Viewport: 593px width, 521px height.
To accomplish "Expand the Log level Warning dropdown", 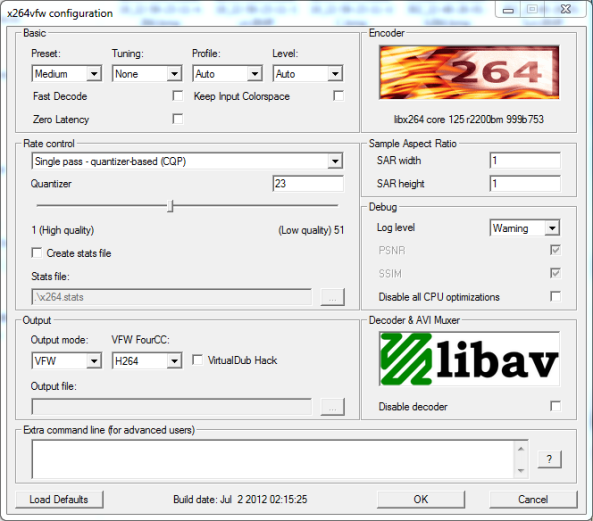I will click(525, 228).
